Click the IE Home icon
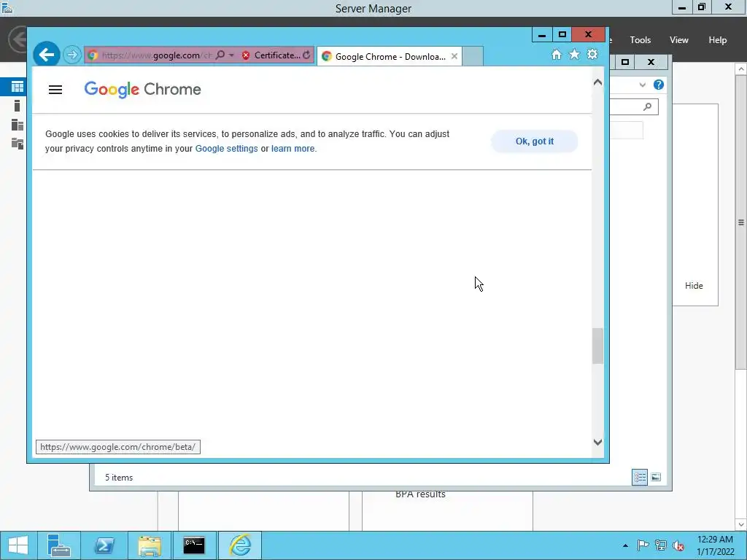 click(x=556, y=54)
